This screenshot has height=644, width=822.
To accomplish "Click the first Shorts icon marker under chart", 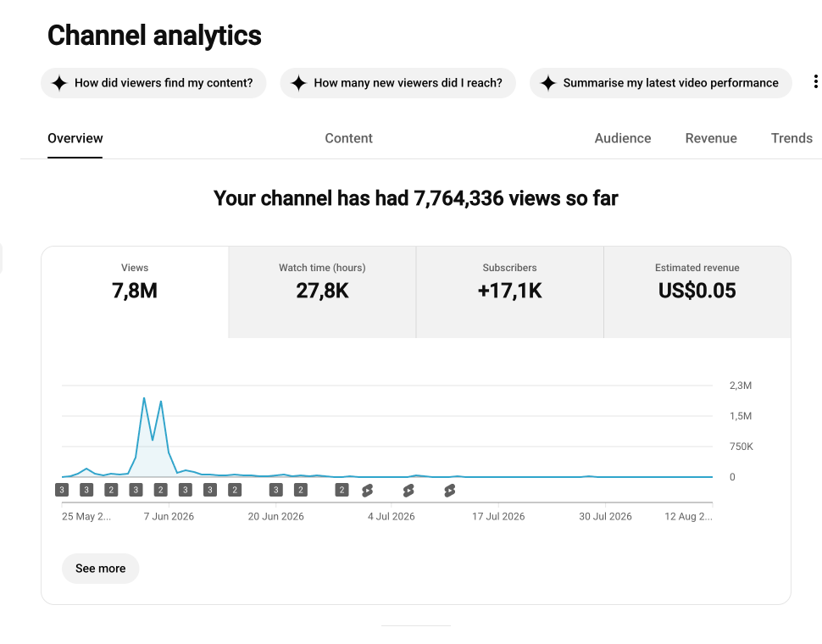I will [368, 491].
